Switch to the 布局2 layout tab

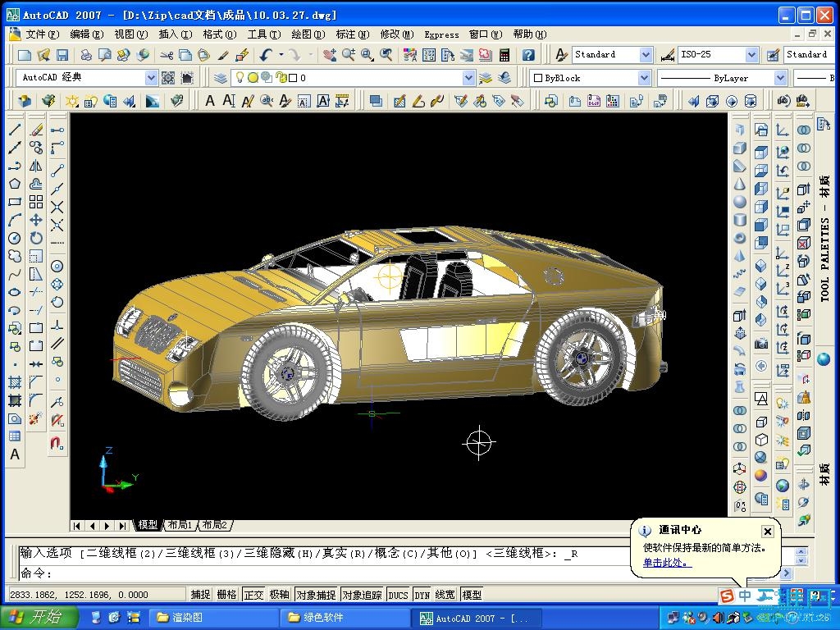coord(215,525)
